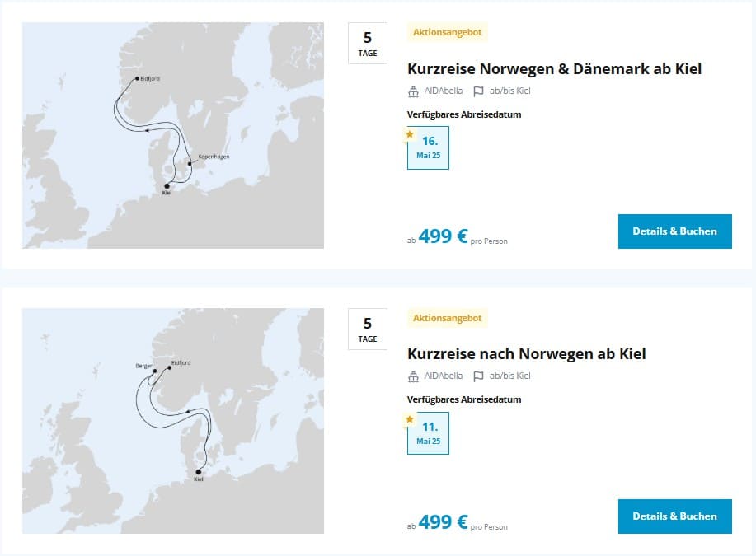Viewport: 756px width, 556px height.
Task: Open the Kurzreise Norwegen & Dänemark ab Kiel title
Action: click(x=554, y=69)
